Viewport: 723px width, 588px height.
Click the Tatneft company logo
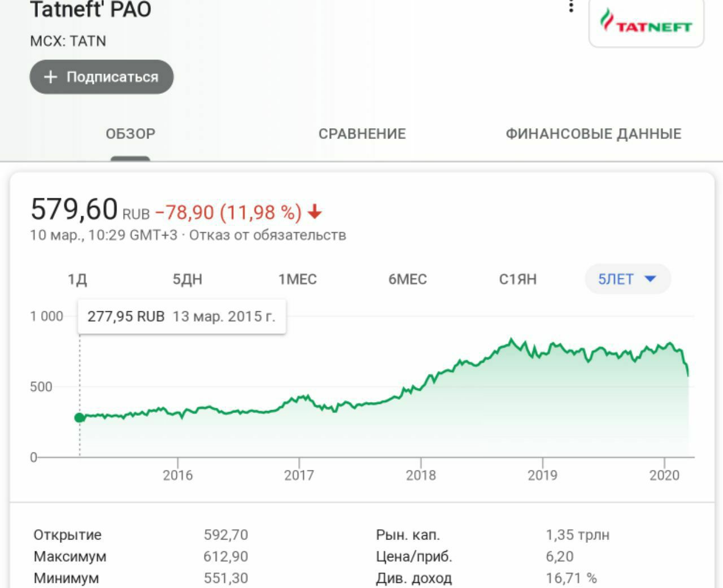[646, 22]
